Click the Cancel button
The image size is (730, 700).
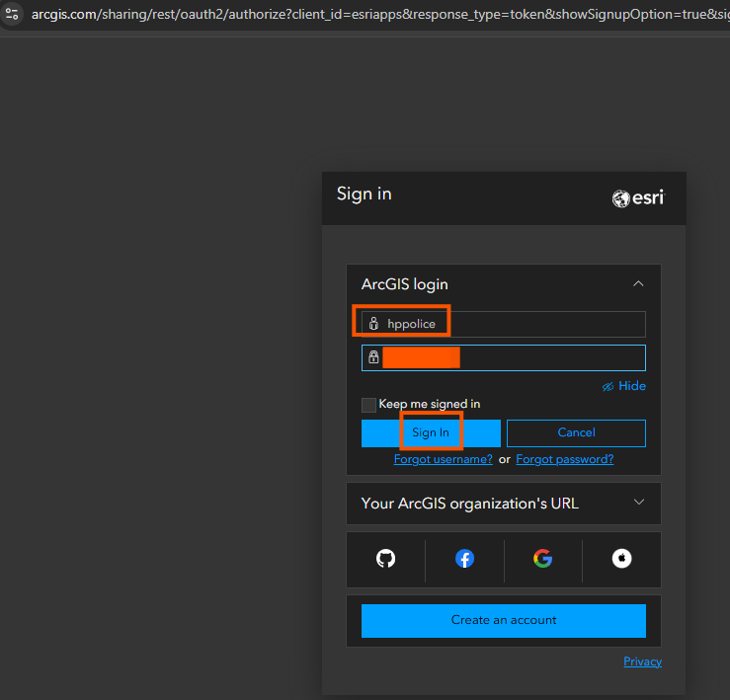pos(576,432)
